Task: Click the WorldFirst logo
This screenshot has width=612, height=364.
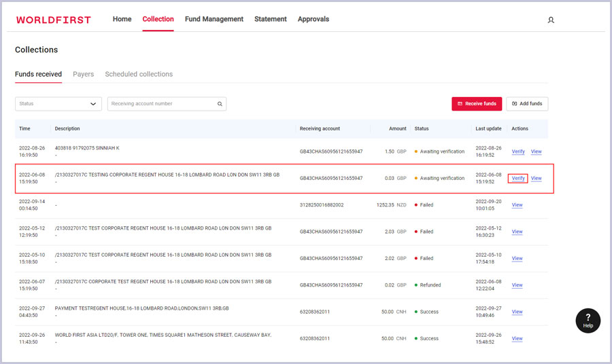Action: 53,20
